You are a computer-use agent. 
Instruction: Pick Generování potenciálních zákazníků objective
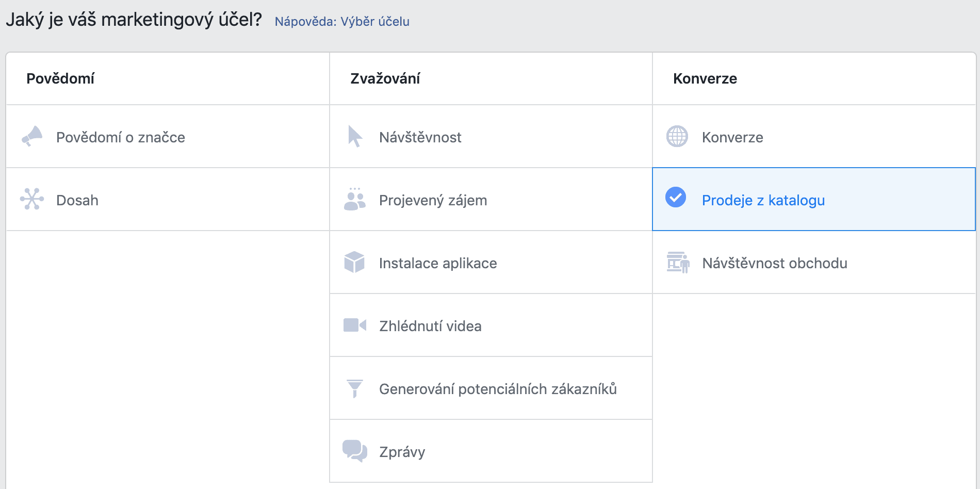(x=498, y=389)
